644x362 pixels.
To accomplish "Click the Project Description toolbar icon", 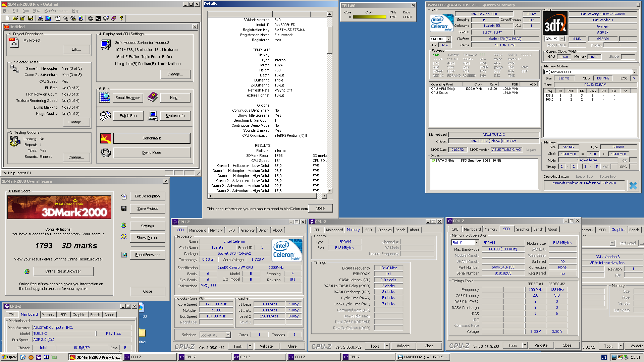I will click(58, 18).
